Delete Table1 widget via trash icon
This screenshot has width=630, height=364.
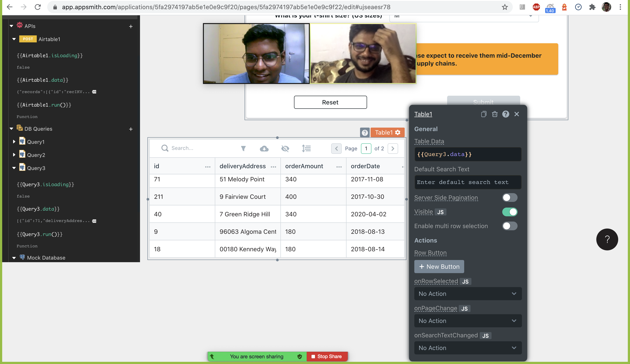pos(495,114)
